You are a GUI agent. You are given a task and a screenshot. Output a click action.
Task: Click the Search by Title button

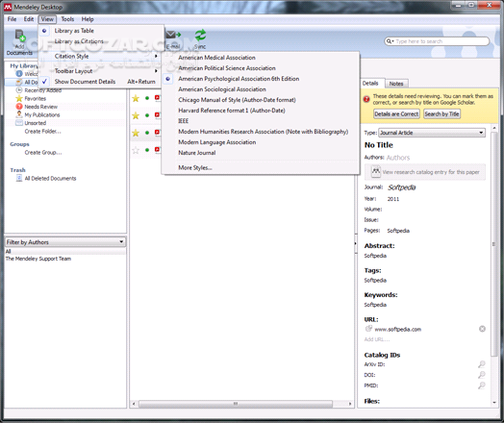[441, 114]
